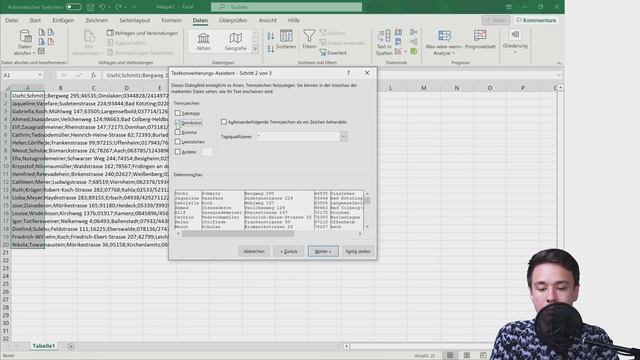Click the Geografie data type icon
The height and width of the screenshot is (360, 640).
(x=236, y=38)
